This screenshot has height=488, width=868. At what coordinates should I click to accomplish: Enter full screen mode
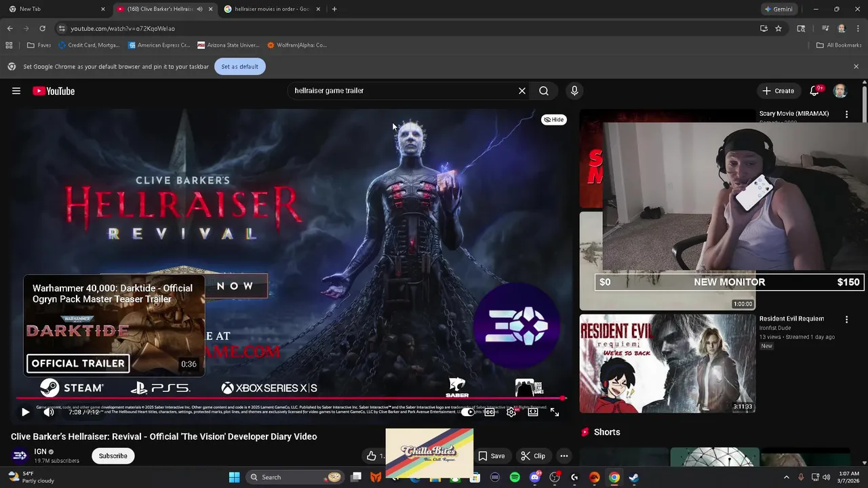[555, 412]
